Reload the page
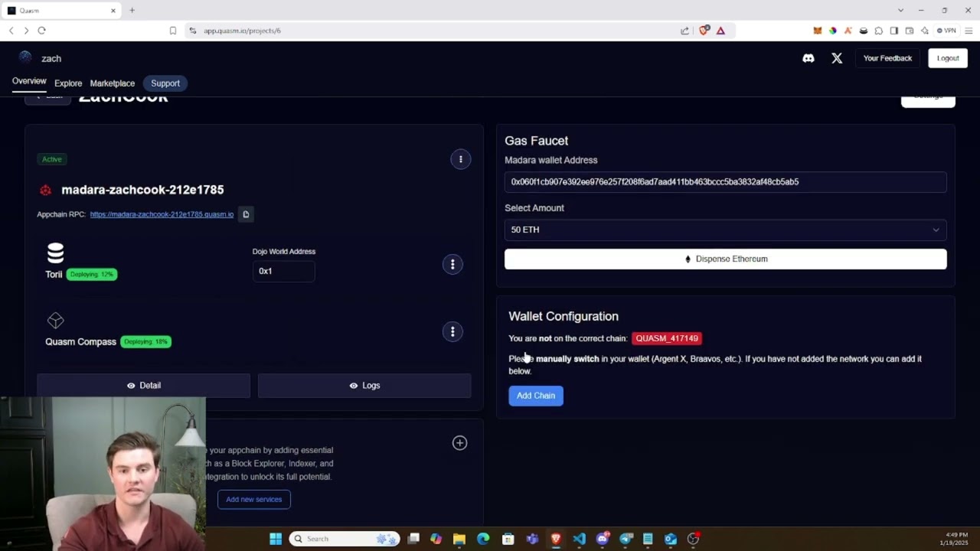 (41, 31)
